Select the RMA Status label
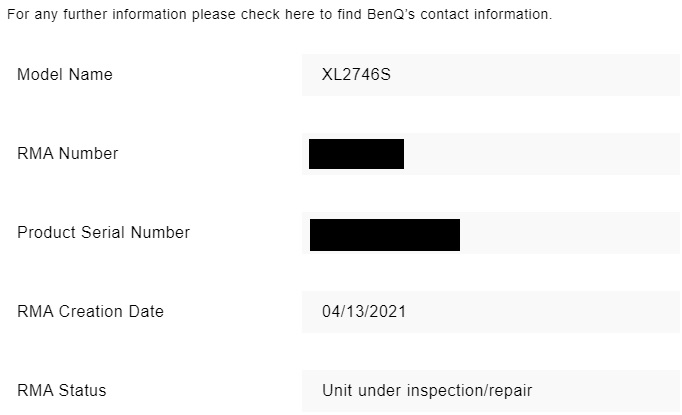 61,391
